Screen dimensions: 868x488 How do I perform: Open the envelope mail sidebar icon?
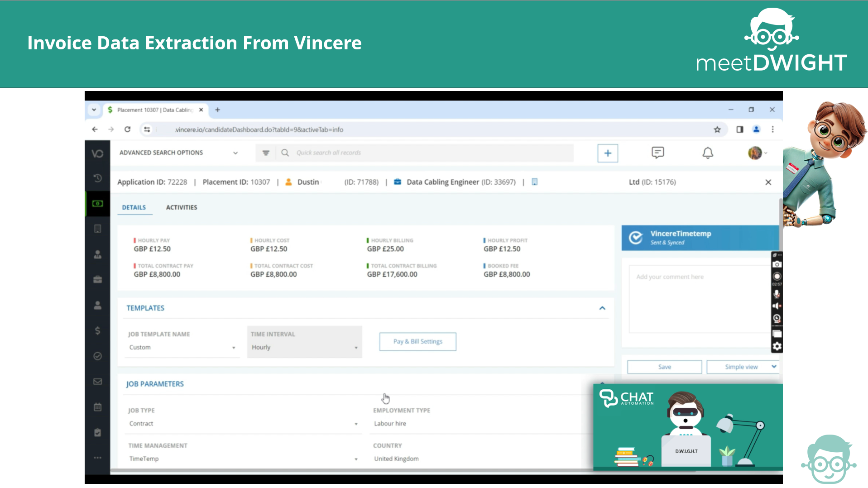[x=97, y=381]
